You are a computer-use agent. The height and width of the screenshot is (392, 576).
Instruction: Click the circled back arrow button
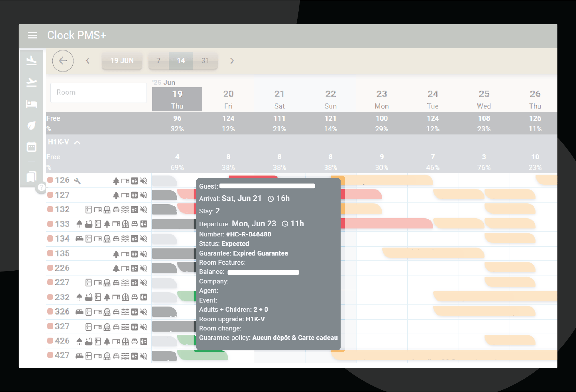(x=63, y=61)
